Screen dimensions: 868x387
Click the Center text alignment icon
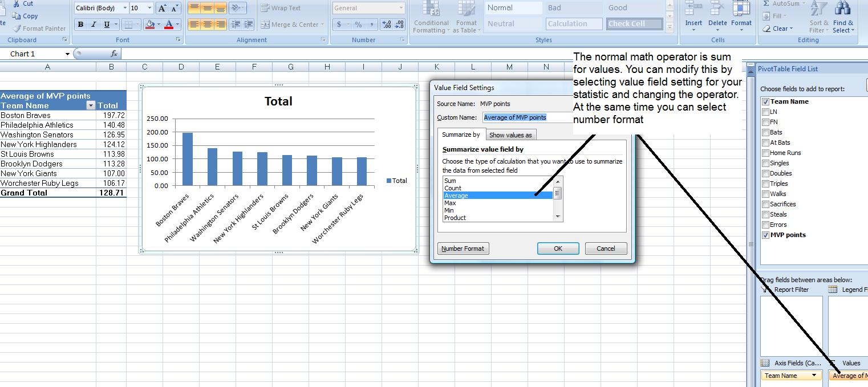[x=207, y=25]
